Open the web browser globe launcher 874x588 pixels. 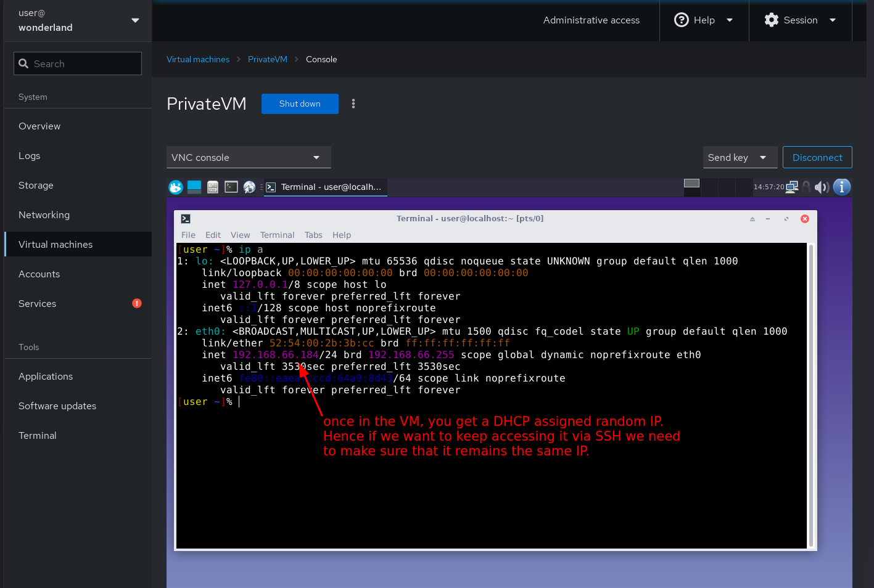click(x=250, y=187)
